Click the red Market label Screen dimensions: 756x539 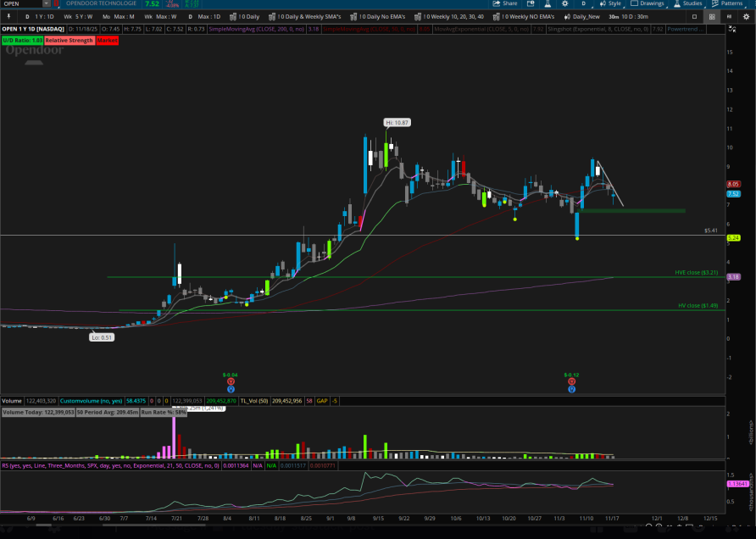(x=107, y=41)
